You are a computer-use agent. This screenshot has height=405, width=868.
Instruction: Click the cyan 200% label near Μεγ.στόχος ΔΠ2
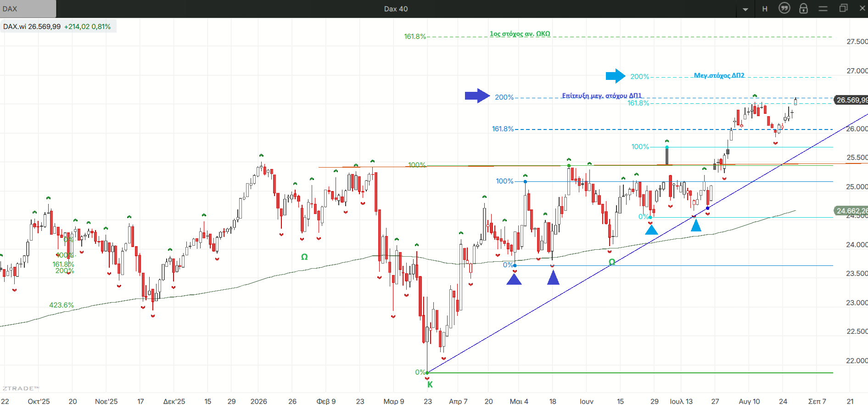(639, 77)
